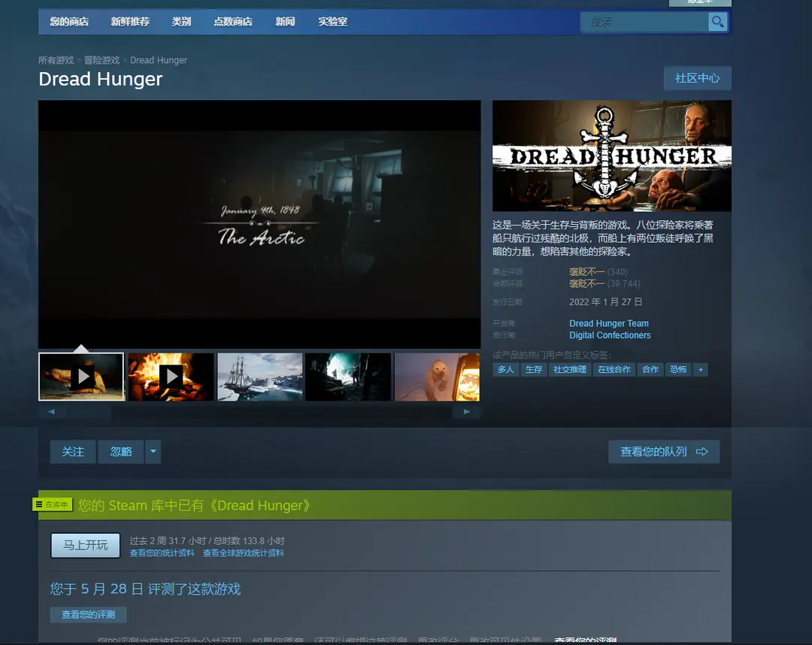Open publisher link Digital Confectioners
The width and height of the screenshot is (812, 645).
coord(610,335)
